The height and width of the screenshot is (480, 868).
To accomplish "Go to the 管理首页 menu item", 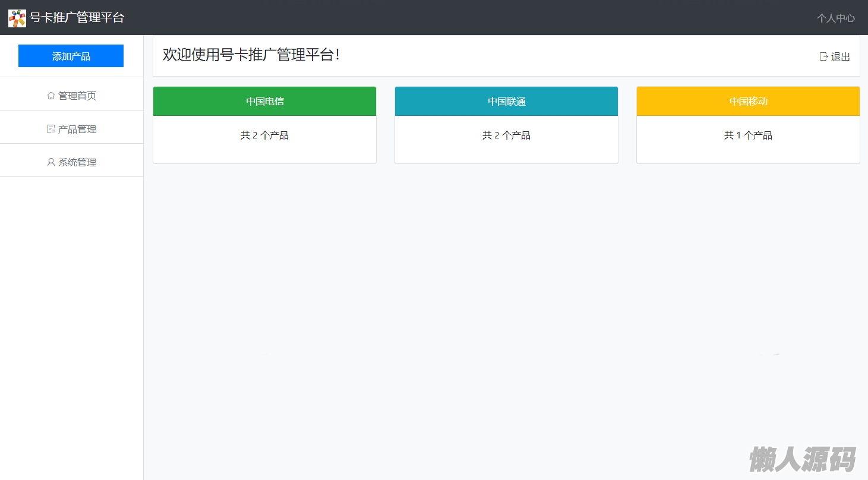I will [x=77, y=96].
